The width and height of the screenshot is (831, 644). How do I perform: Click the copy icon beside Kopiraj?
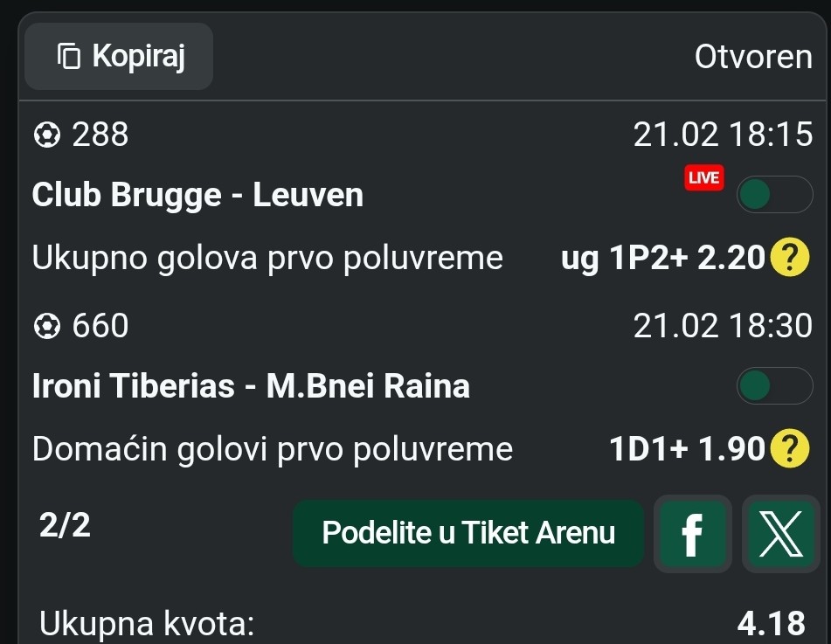click(x=69, y=57)
